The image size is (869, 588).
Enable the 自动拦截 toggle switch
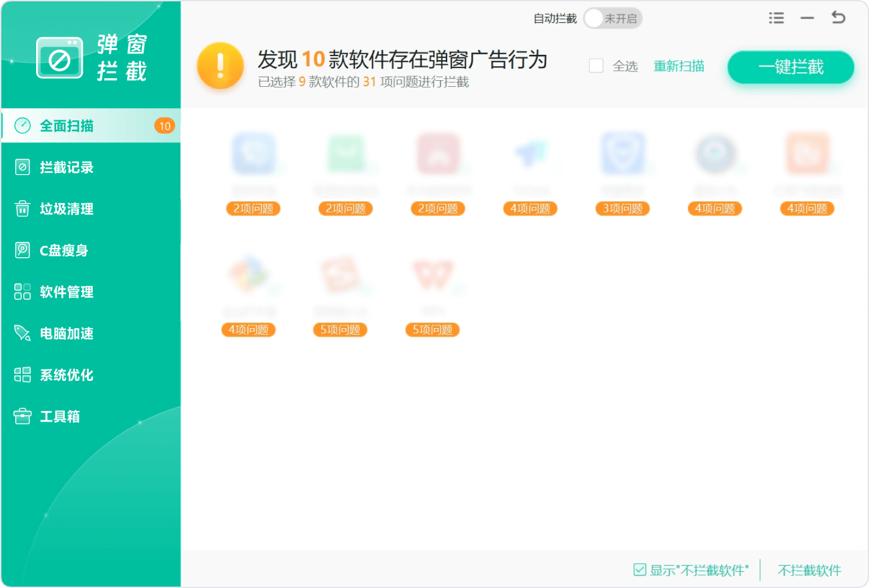612,19
